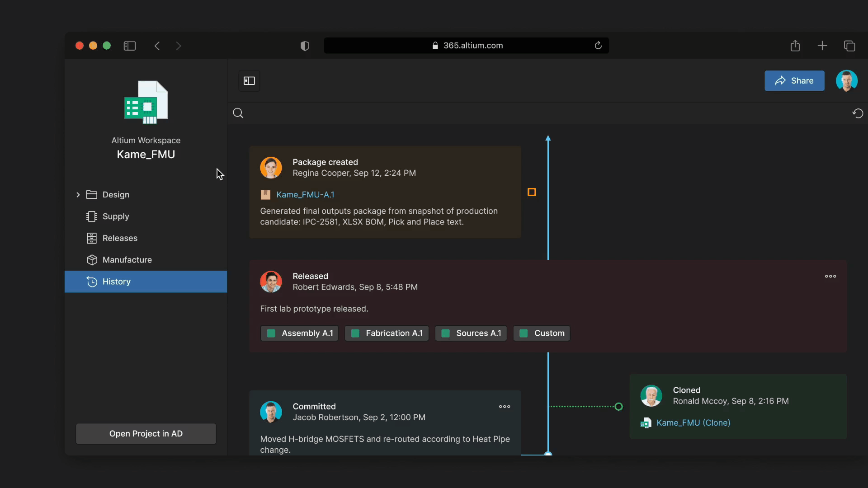The image size is (868, 488).
Task: Toggle the Safari sidebar icon
Action: coord(130,46)
